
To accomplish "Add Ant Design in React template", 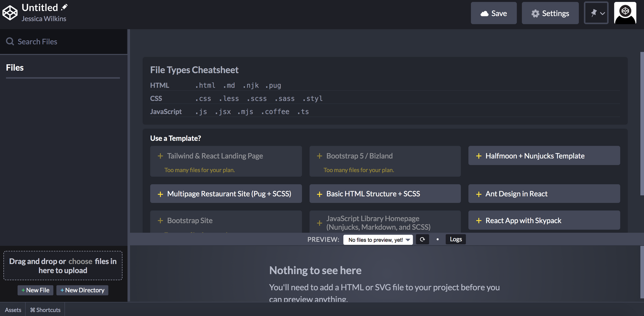I will (544, 194).
